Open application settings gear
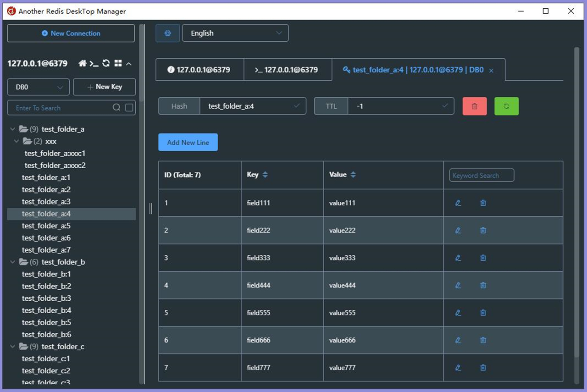Screen dimensions: 587x392 click(167, 33)
